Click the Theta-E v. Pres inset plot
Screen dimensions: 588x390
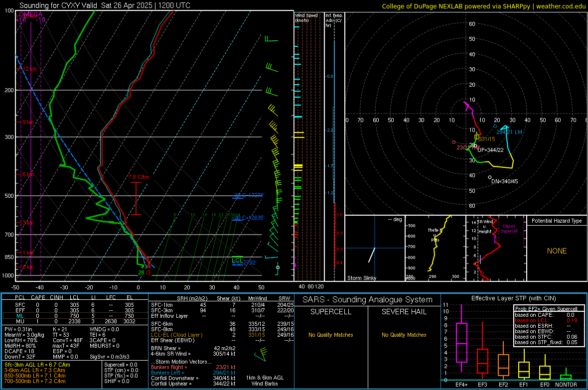coord(436,248)
